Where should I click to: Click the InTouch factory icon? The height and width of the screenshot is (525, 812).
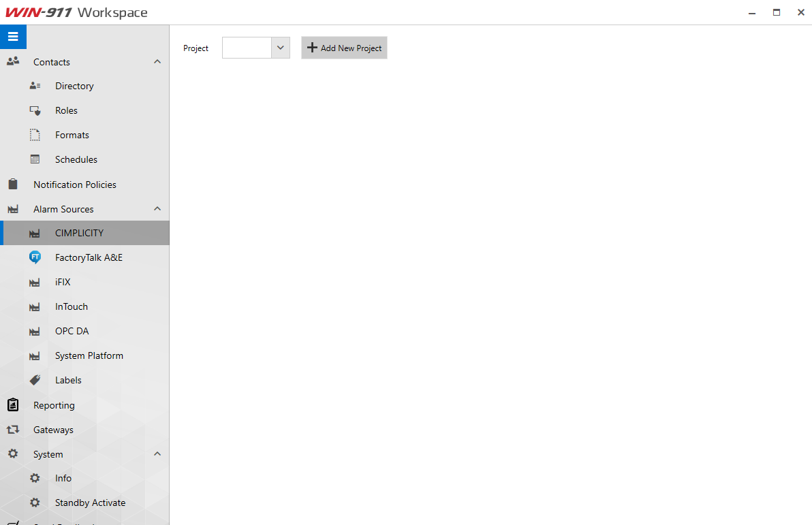point(35,307)
